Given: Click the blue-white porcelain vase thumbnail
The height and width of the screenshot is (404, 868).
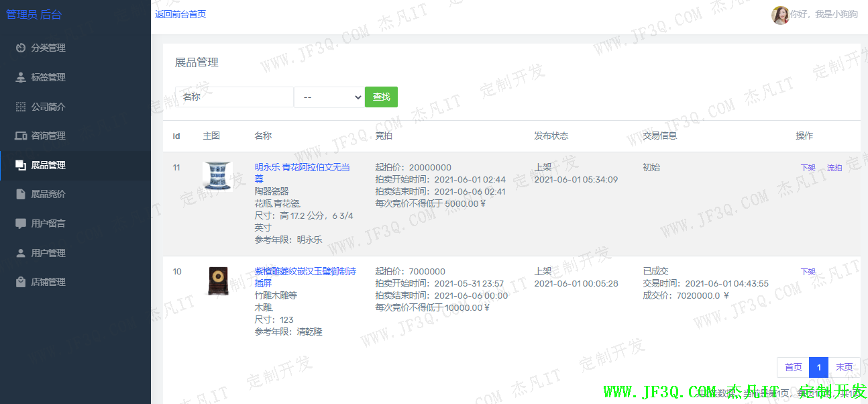Looking at the screenshot, I should pos(217,176).
